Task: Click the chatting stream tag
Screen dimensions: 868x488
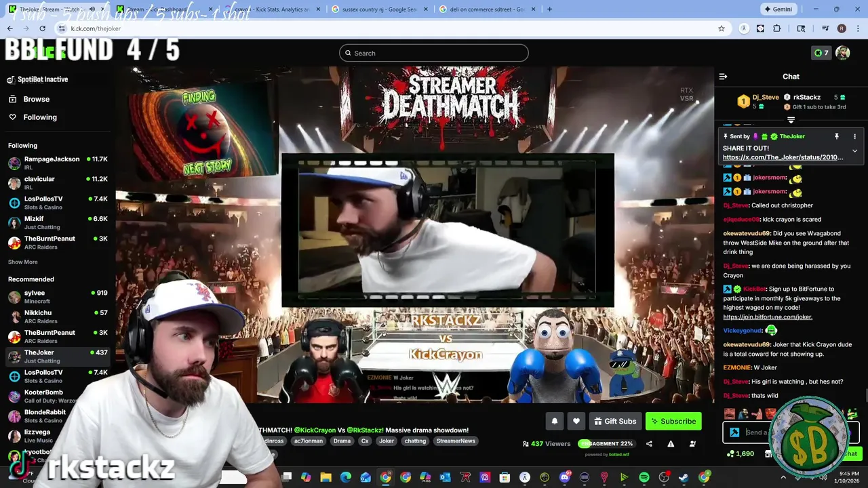Action: (415, 441)
